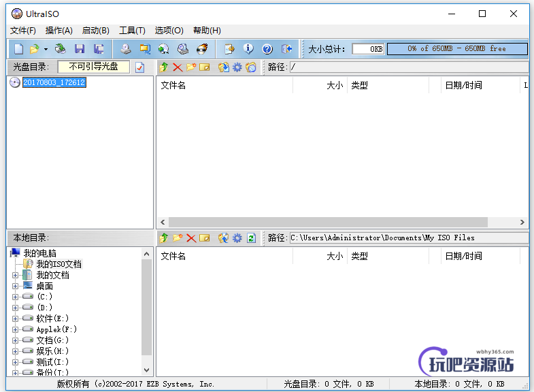Screen dimensions: 534x392
Task: Click the local path field with My ISO Files
Action: coord(409,238)
